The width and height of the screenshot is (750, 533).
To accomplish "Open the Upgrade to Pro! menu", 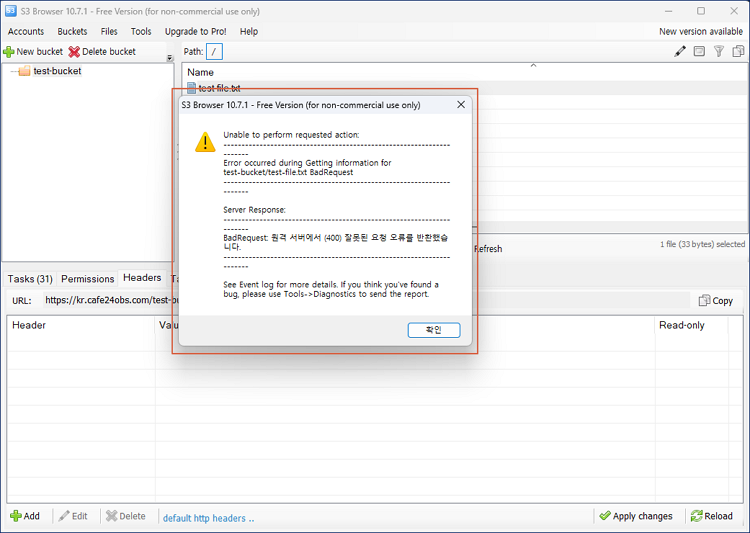I will 195,32.
